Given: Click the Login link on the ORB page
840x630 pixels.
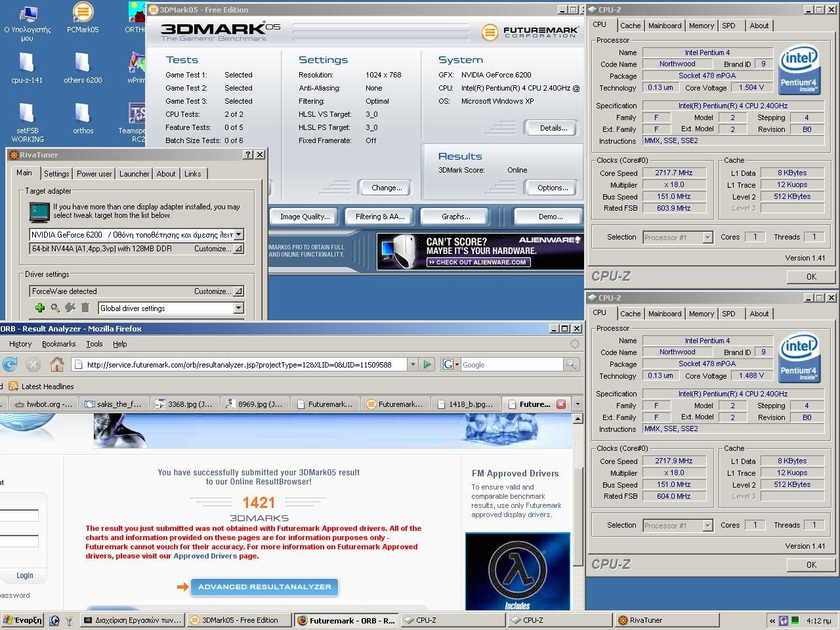Looking at the screenshot, I should coord(25,576).
